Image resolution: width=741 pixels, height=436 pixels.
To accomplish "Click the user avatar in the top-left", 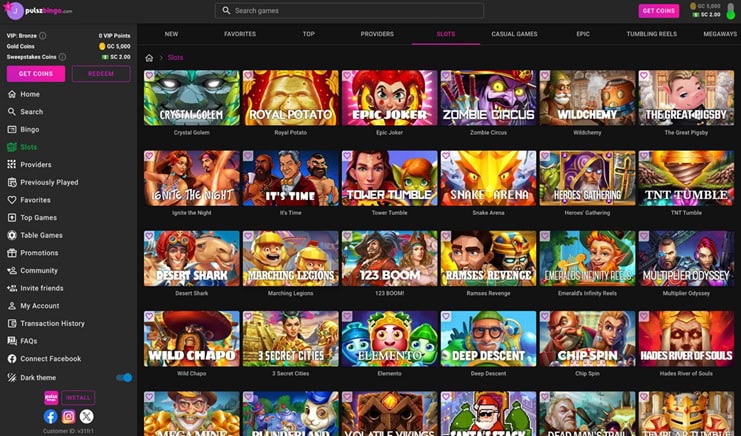I will point(14,10).
